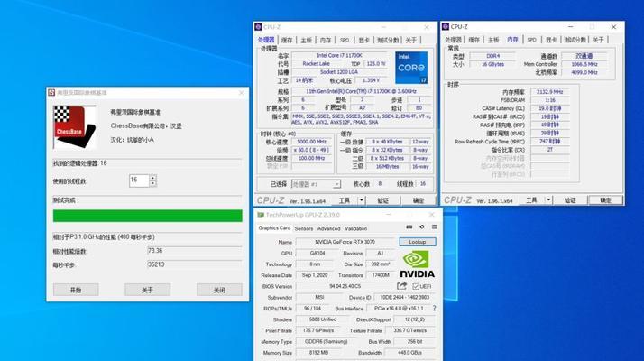Select 缓存 tab in CPU-Z processor window
Viewport: 644px width, 361px height.
(287, 40)
